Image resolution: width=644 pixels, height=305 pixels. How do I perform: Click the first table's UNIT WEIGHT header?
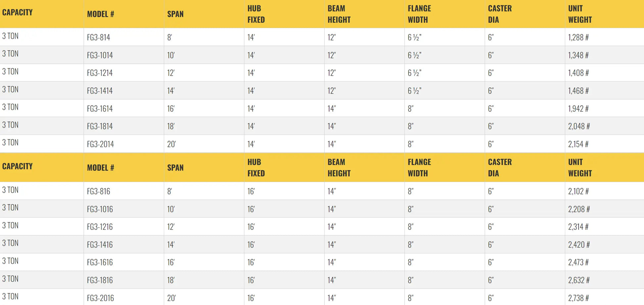pyautogui.click(x=580, y=14)
